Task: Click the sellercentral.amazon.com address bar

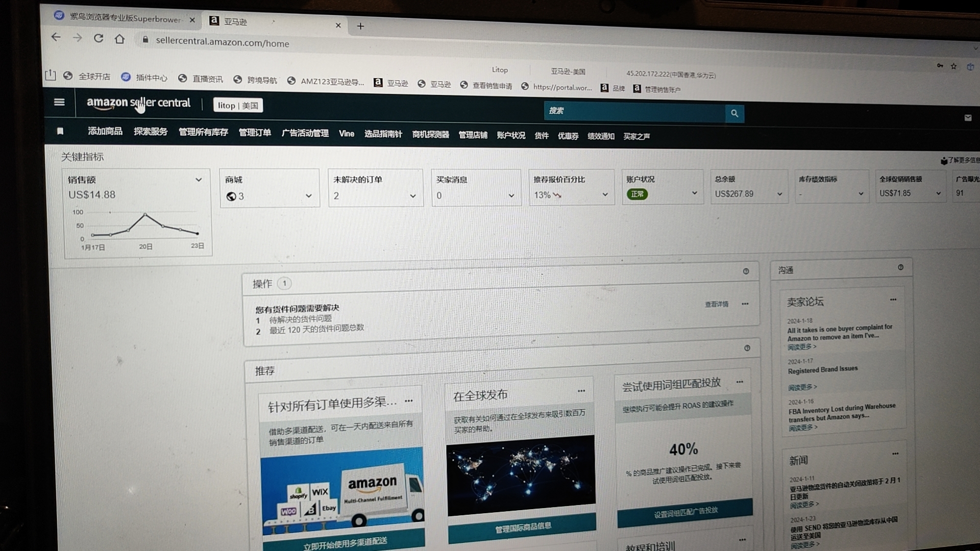Action: pyautogui.click(x=222, y=42)
